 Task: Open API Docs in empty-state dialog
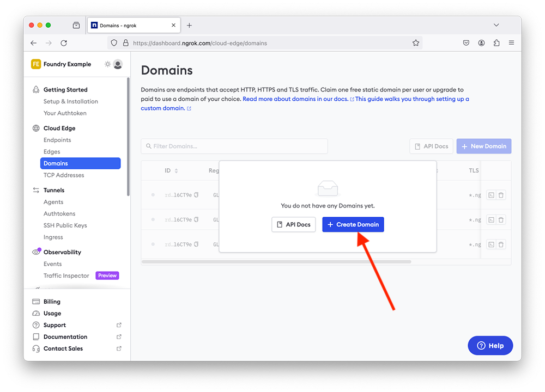293,224
